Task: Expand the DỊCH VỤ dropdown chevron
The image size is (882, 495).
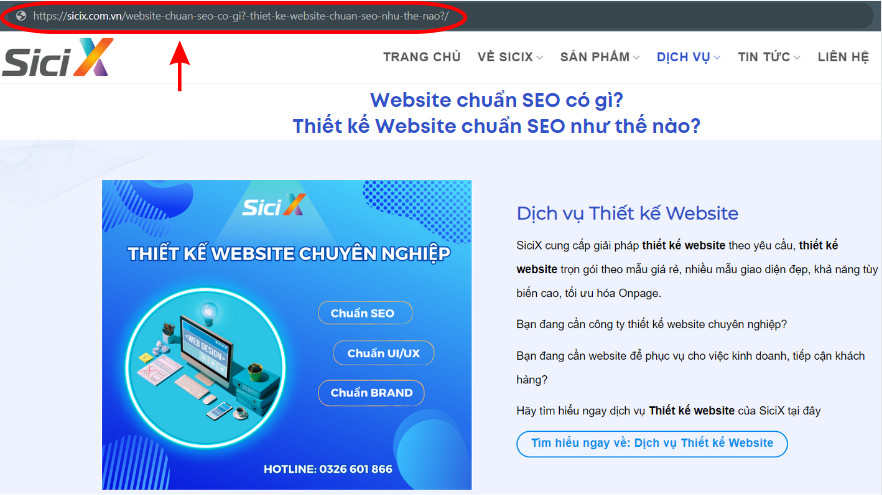Action: (717, 57)
